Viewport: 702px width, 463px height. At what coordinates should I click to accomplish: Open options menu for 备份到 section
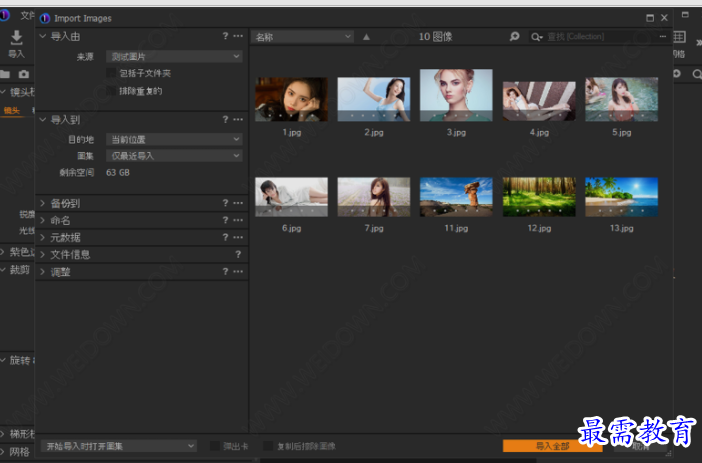click(x=238, y=203)
